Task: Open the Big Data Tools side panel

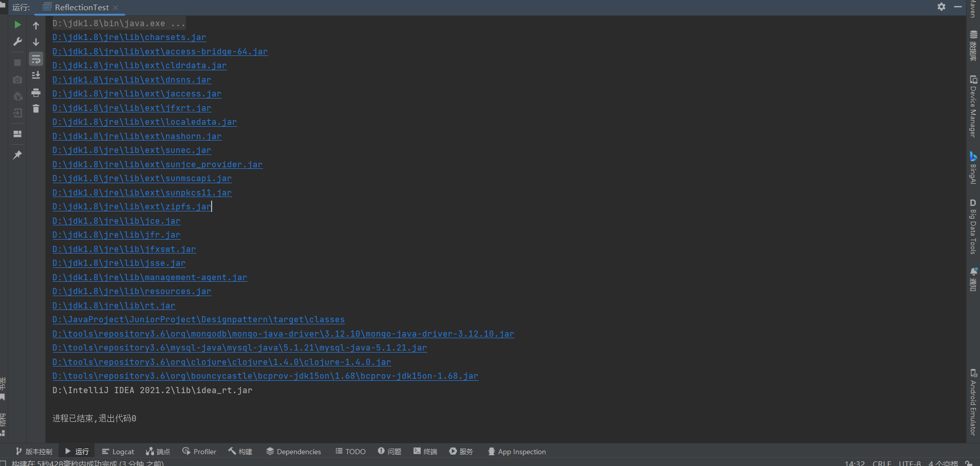Action: [x=973, y=226]
